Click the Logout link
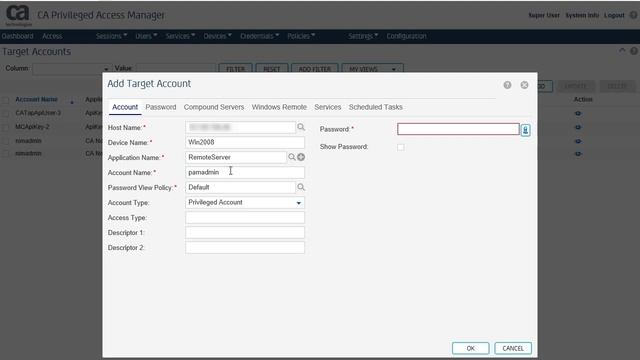 [x=614, y=15]
